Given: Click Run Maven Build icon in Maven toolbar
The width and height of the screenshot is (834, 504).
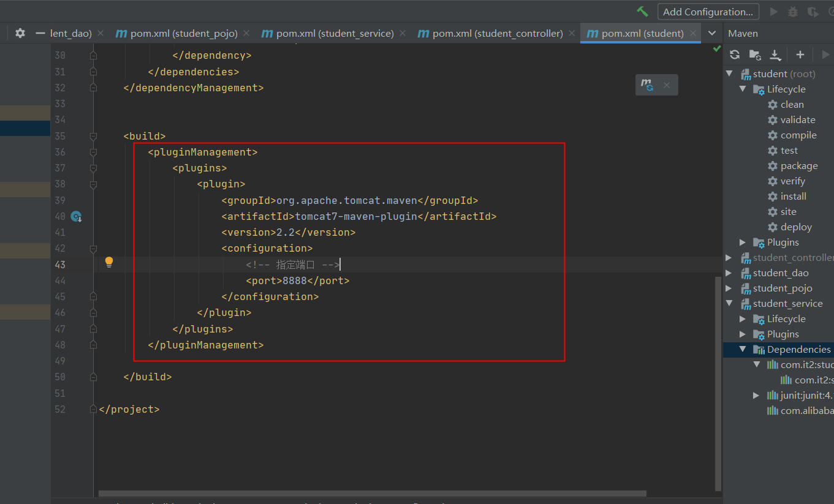Looking at the screenshot, I should click(825, 55).
